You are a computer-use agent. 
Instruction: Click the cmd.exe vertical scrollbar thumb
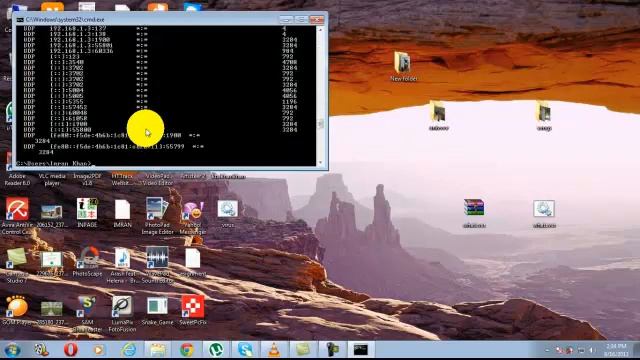[320, 124]
